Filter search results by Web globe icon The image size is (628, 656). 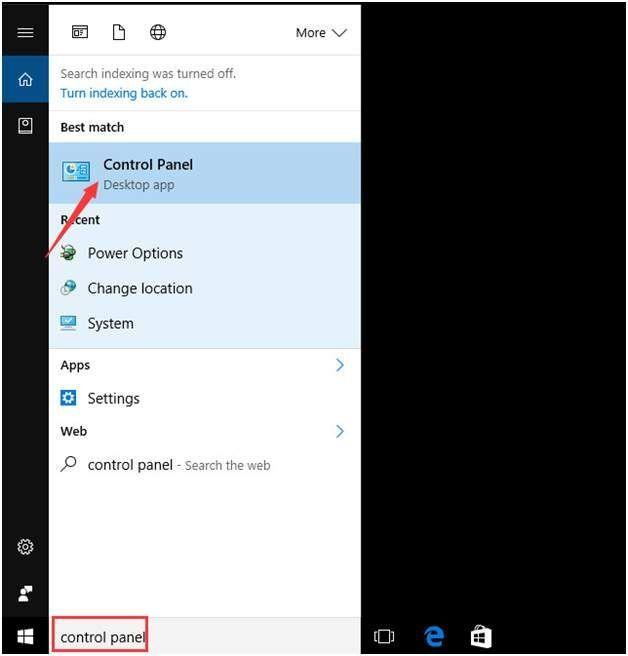(x=158, y=32)
